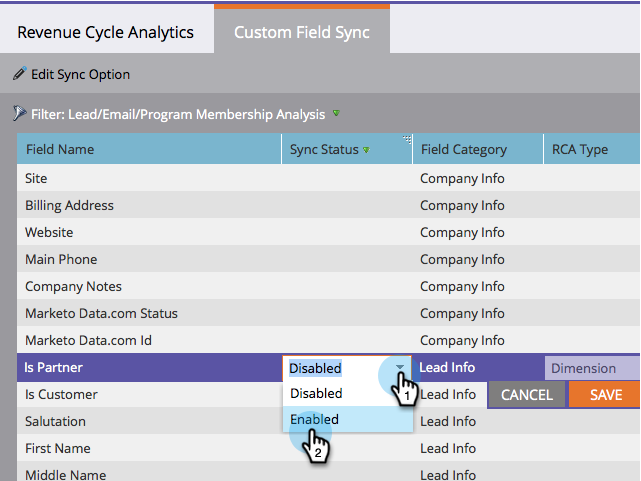The height and width of the screenshot is (481, 641).
Task: Click the Dimension cell in Is Partner row
Action: tap(592, 368)
